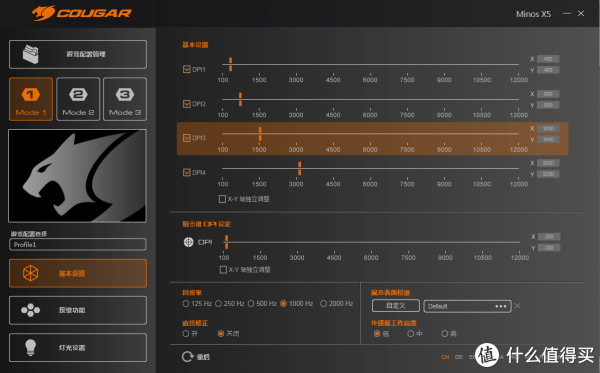The image size is (600, 373).
Task: Uncheck the DPI1 checkbox
Action: pyautogui.click(x=187, y=69)
